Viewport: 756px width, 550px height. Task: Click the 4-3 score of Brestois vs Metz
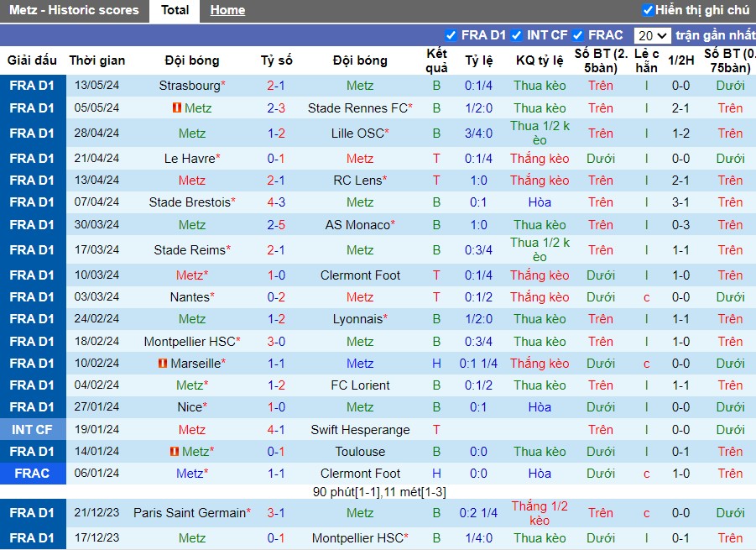coord(276,202)
